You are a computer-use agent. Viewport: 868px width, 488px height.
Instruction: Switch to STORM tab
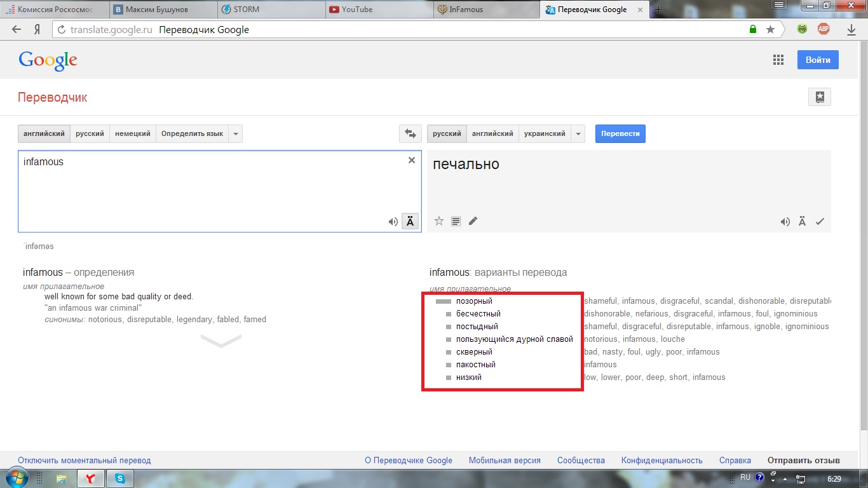(270, 10)
